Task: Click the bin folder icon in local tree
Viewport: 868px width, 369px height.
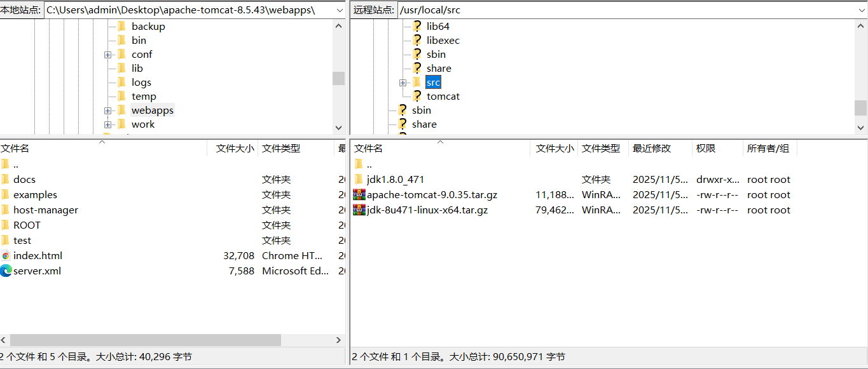Action: click(121, 40)
